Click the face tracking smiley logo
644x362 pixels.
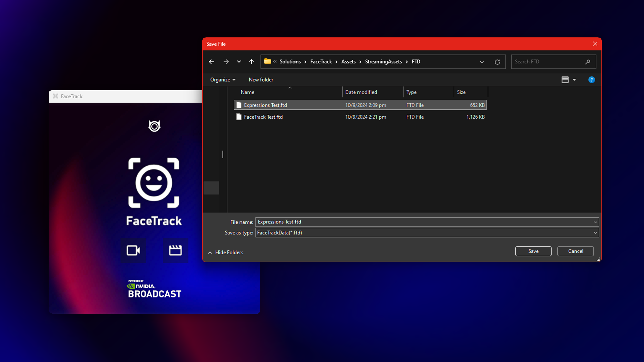pos(154,183)
